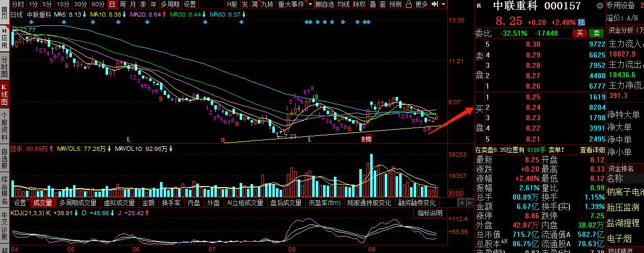Click the MA5 down arrow indicator

tap(85, 15)
